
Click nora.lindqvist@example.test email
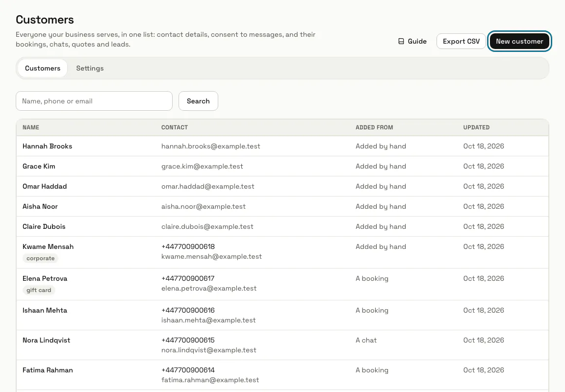(208, 350)
